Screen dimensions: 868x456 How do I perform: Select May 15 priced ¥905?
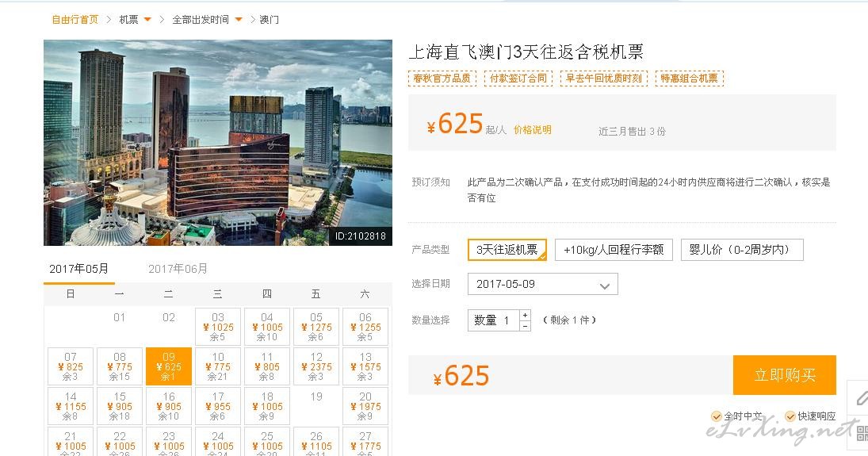tap(120, 406)
